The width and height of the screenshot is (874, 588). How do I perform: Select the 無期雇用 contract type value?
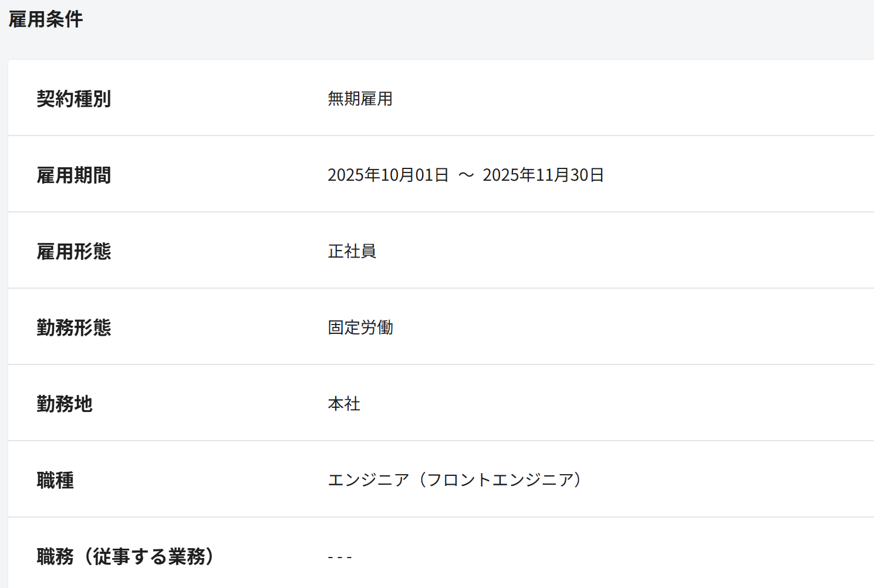pyautogui.click(x=360, y=99)
